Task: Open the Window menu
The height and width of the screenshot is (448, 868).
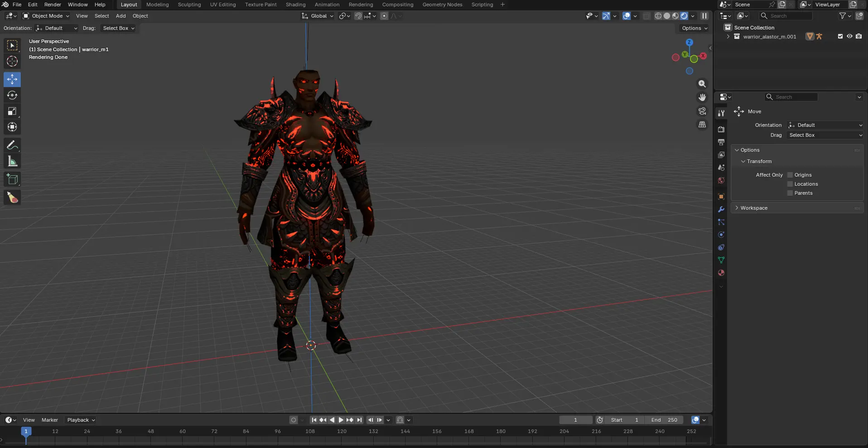Action: [x=78, y=5]
